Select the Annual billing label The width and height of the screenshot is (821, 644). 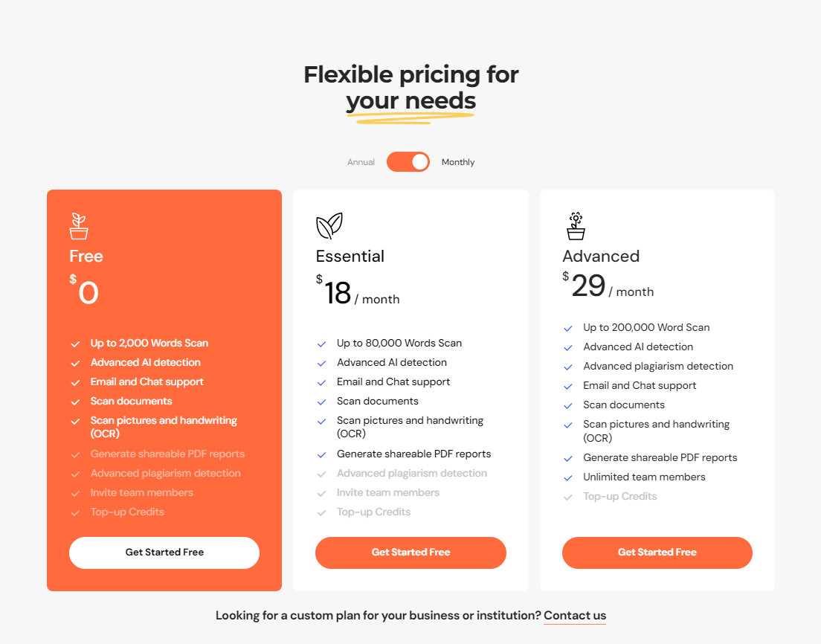[361, 162]
